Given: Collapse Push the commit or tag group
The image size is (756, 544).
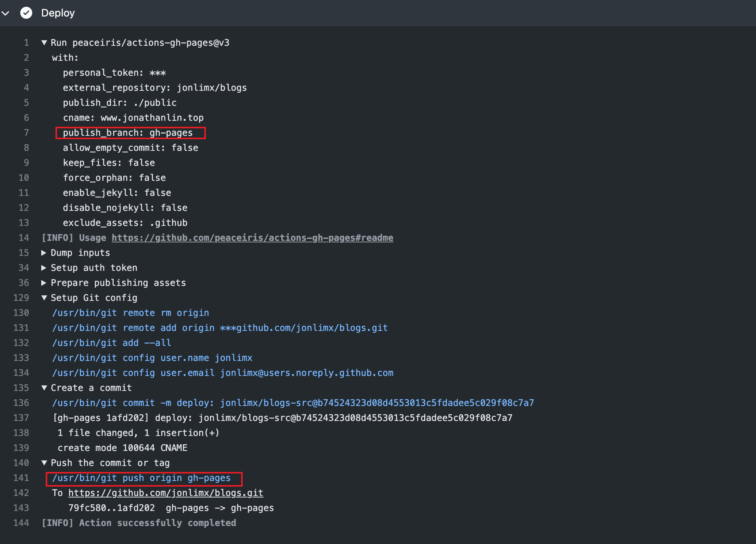Looking at the screenshot, I should (44, 463).
